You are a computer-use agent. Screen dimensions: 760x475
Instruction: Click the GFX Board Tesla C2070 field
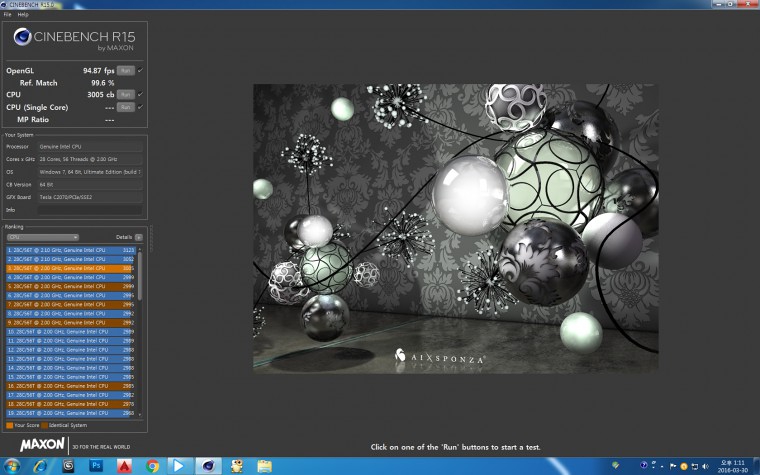tap(90, 197)
